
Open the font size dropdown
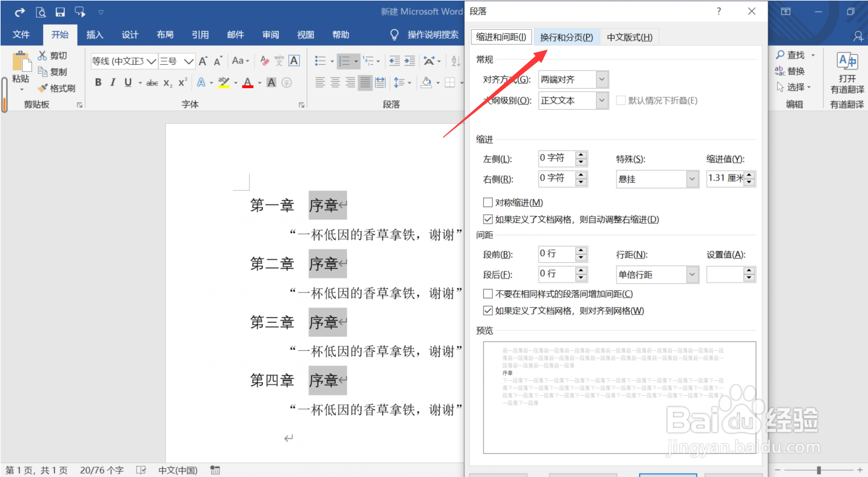188,61
